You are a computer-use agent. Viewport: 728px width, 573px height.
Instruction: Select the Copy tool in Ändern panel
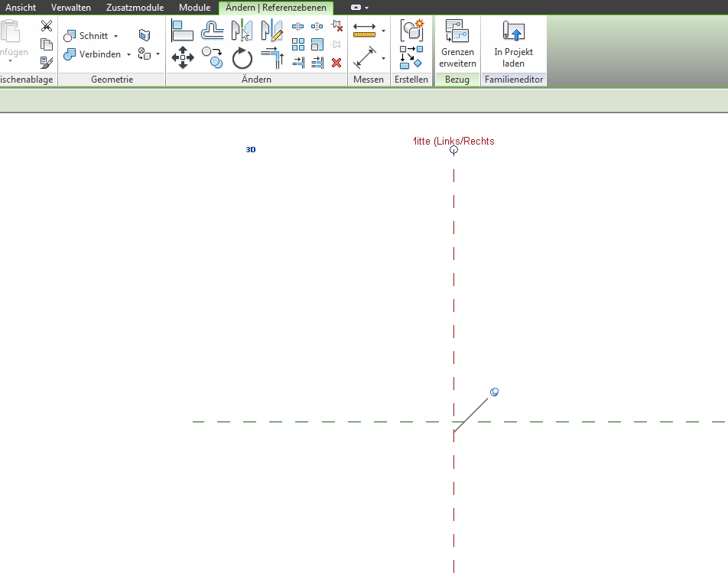[x=212, y=57]
